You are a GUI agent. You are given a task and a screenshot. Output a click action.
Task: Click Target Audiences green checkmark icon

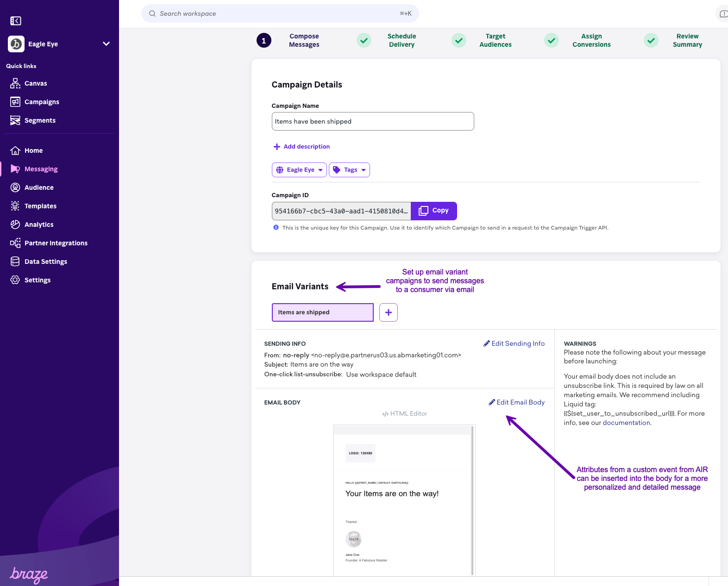459,40
